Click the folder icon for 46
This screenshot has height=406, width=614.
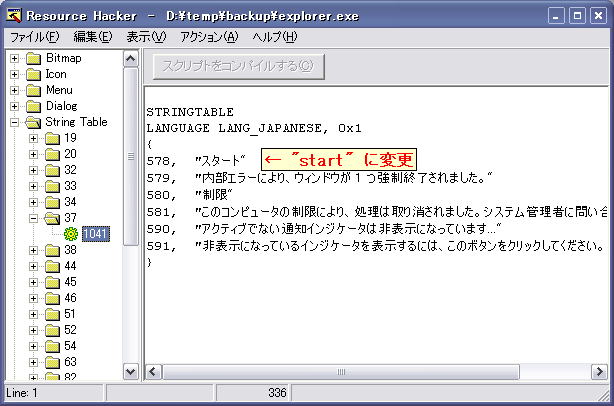pyautogui.click(x=52, y=299)
